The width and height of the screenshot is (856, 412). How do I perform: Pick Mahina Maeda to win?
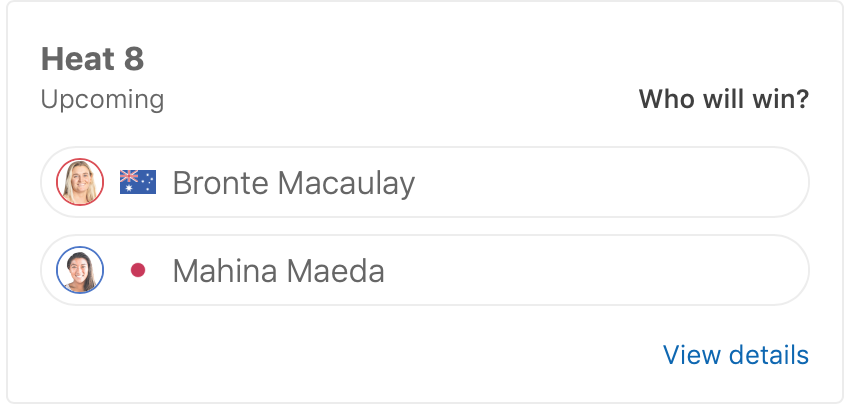[x=424, y=270]
